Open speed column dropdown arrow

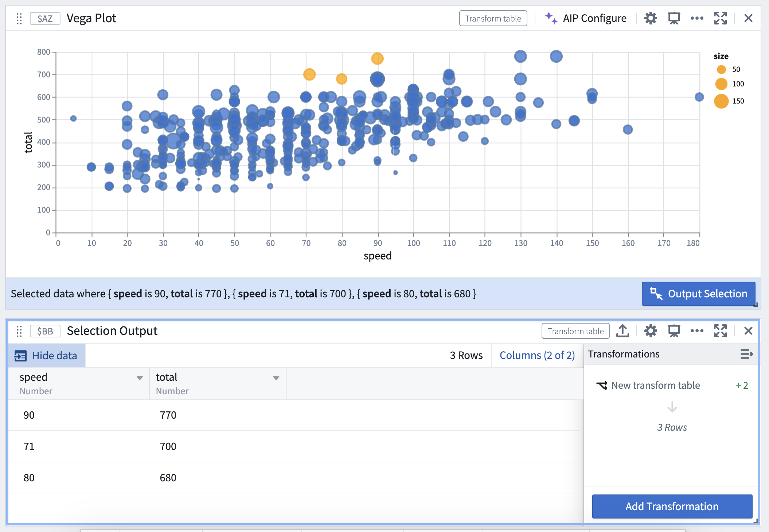140,378
